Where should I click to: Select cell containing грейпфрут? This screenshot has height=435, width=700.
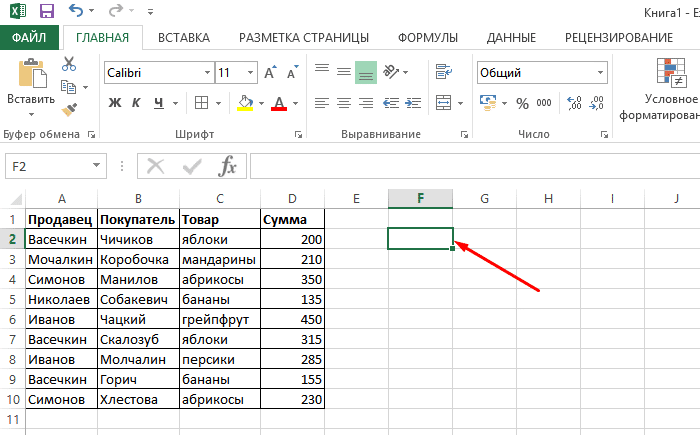coord(218,319)
